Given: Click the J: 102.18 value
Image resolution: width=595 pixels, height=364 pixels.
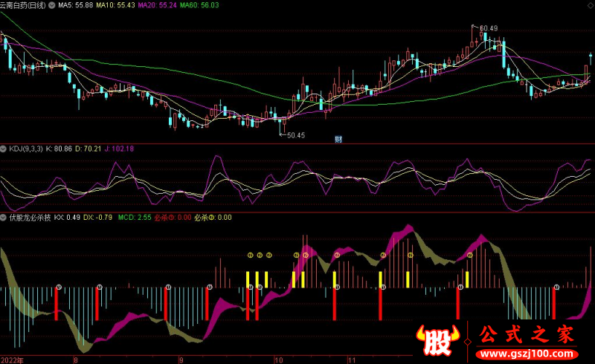Looking at the screenshot, I should (x=119, y=149).
